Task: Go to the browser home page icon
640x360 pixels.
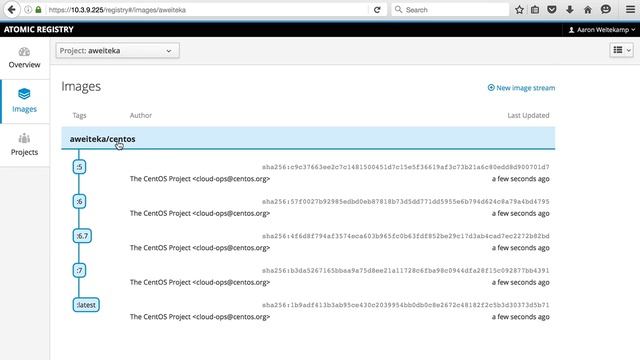Action: (588, 10)
